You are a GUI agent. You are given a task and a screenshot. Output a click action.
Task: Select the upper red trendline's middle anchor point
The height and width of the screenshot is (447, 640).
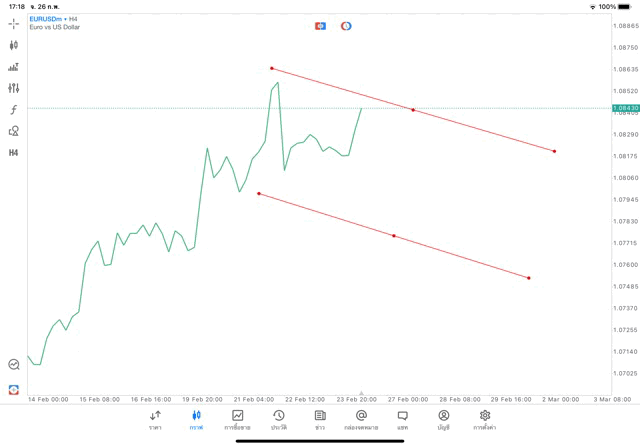coord(413,110)
